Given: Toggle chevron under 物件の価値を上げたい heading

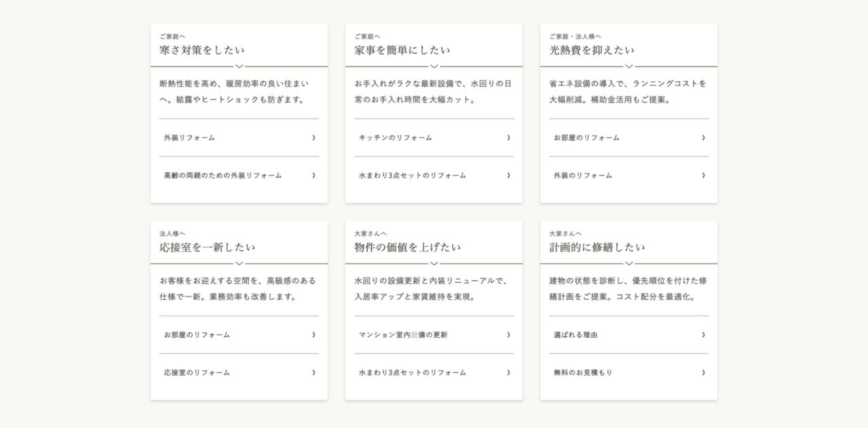Looking at the screenshot, I should pyautogui.click(x=434, y=263).
